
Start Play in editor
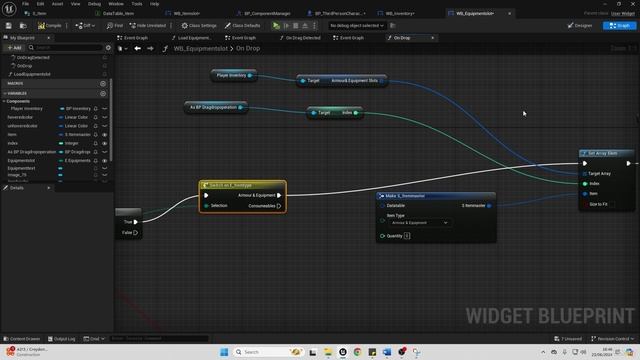click(276, 26)
